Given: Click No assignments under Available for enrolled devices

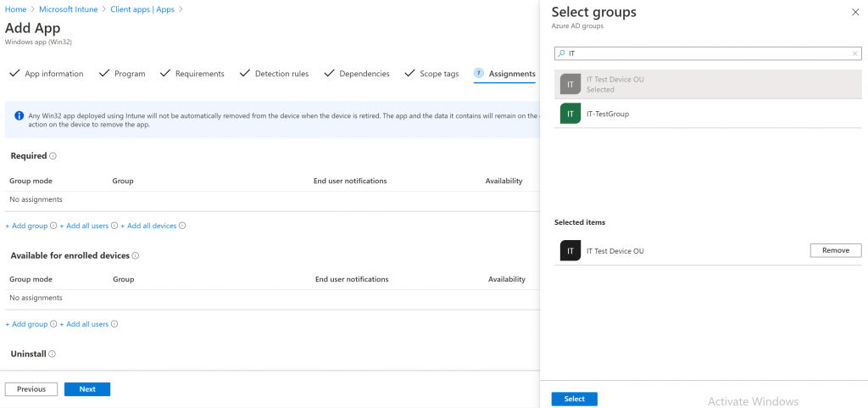Looking at the screenshot, I should [x=36, y=298].
